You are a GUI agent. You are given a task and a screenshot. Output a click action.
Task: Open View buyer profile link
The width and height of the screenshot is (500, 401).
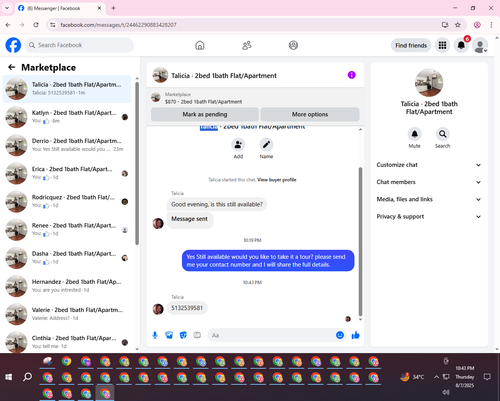point(277,180)
